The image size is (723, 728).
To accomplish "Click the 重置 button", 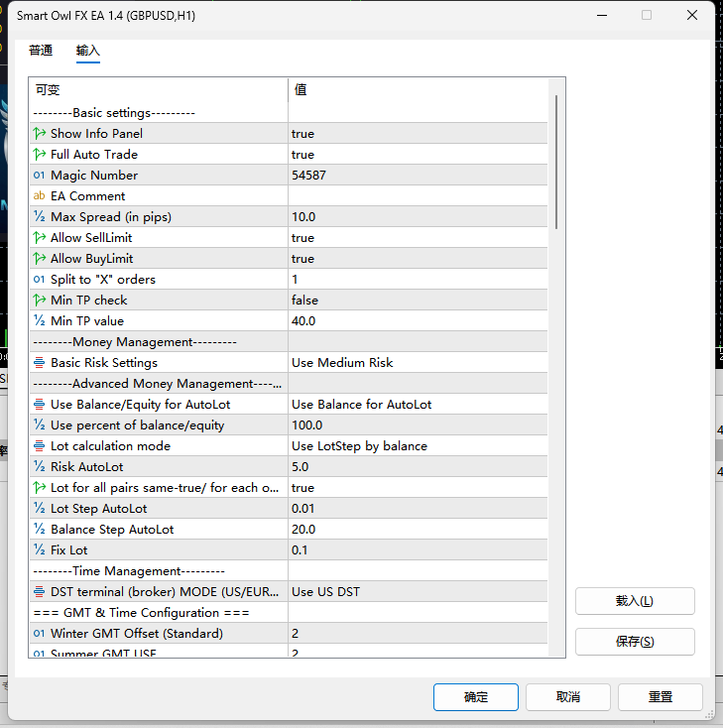I will [x=661, y=697].
